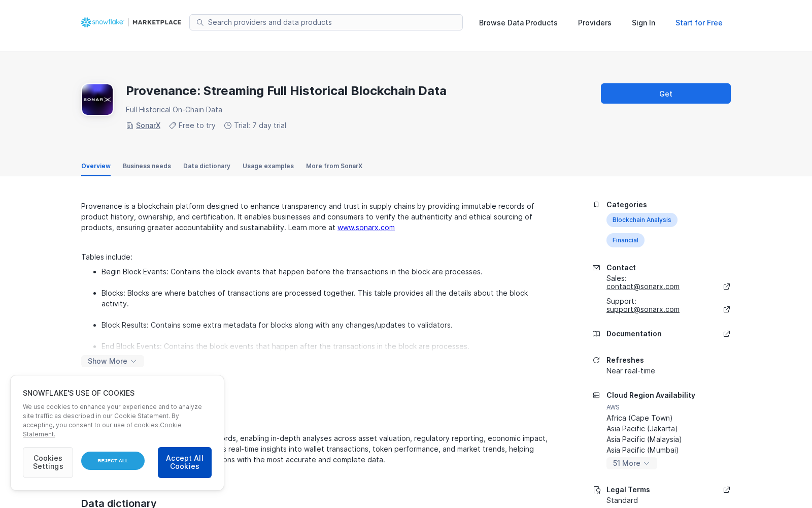Click the 'Free to try' label

click(x=197, y=125)
